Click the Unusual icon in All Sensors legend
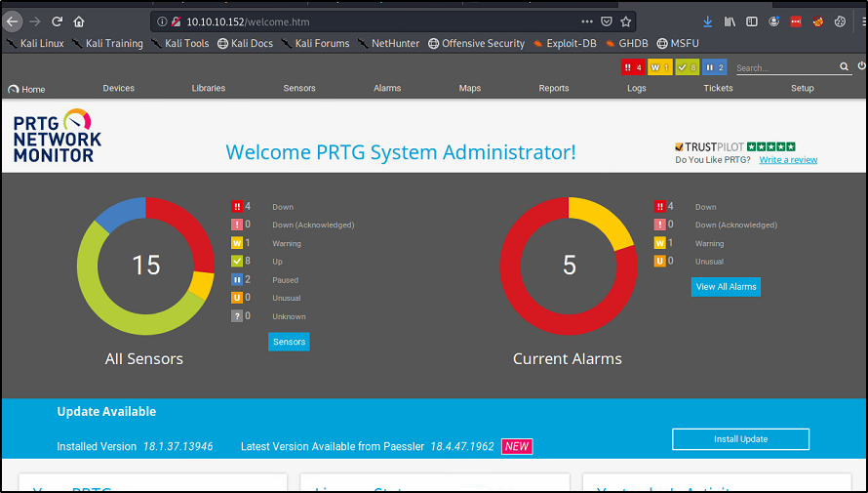This screenshot has width=868, height=493. [237, 298]
